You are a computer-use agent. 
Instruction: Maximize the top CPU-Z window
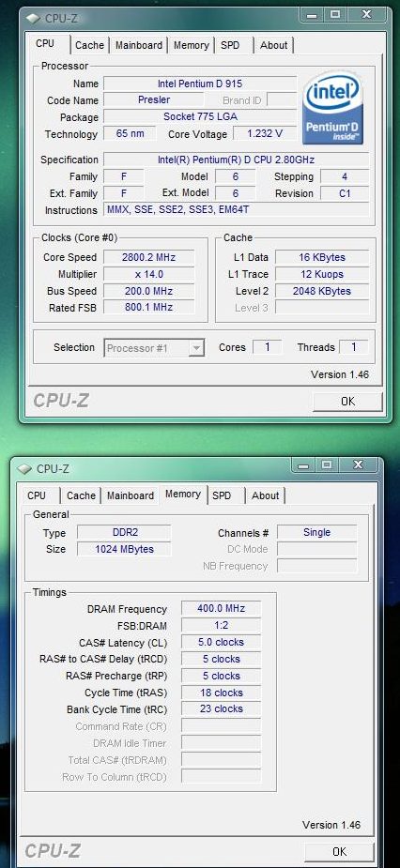(336, 16)
